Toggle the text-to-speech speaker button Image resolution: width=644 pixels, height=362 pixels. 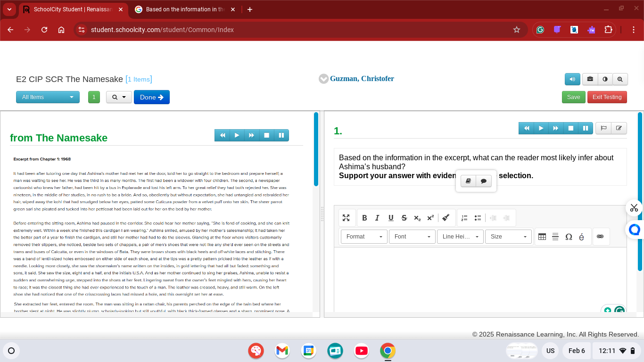pyautogui.click(x=572, y=79)
